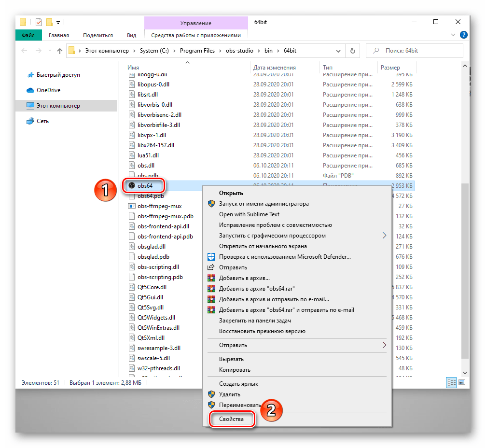Expand the breadcrumb chevron after "Program Files"
The height and width of the screenshot is (448, 486).
(x=220, y=51)
